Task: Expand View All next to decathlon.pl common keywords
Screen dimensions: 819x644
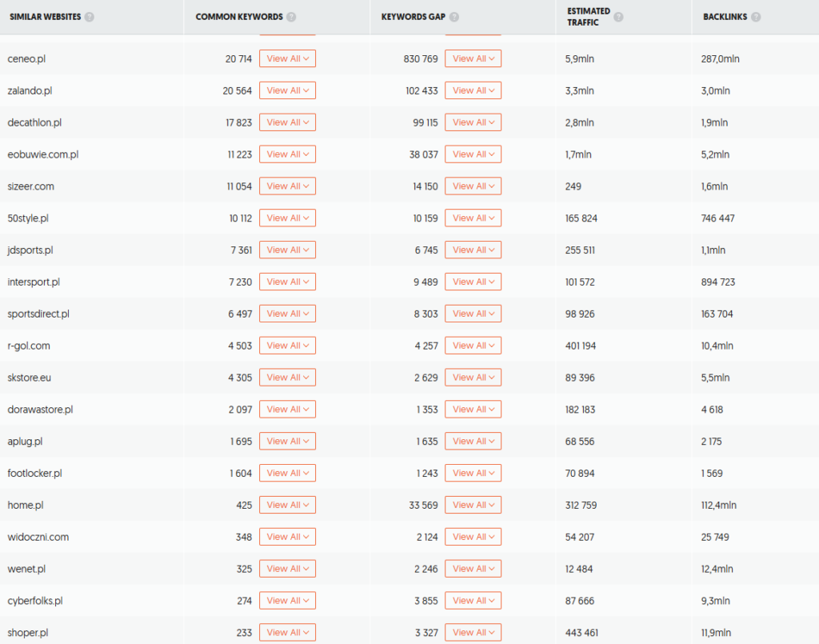Action: [x=287, y=122]
